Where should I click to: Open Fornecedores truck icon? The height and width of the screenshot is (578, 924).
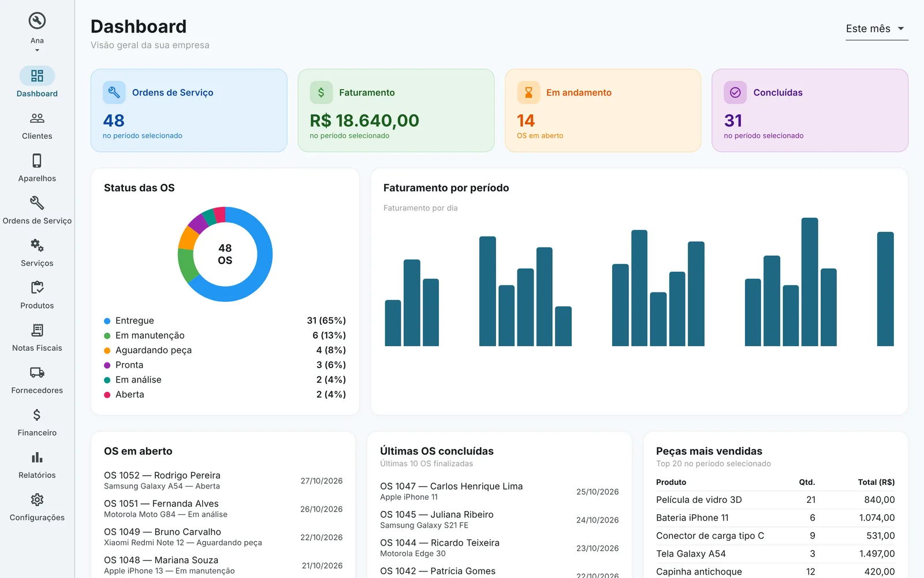coord(37,372)
